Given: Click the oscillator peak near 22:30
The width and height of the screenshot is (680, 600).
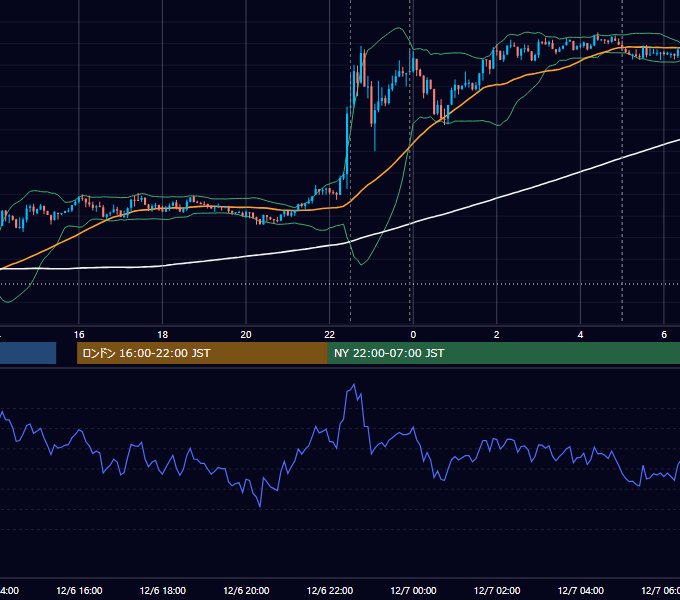Looking at the screenshot, I should point(354,385).
